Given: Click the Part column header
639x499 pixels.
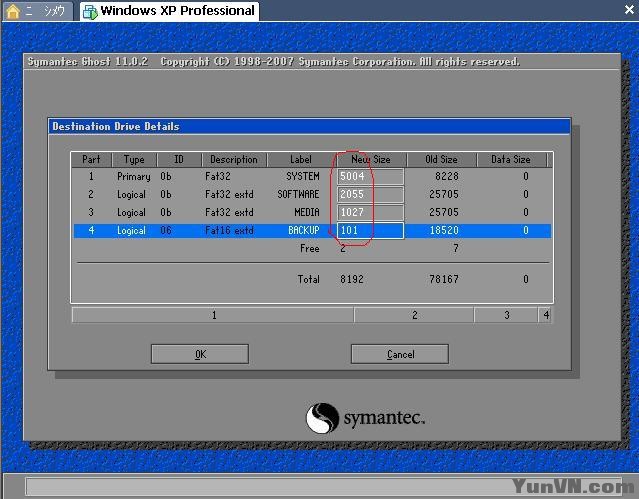Looking at the screenshot, I should click(91, 159).
